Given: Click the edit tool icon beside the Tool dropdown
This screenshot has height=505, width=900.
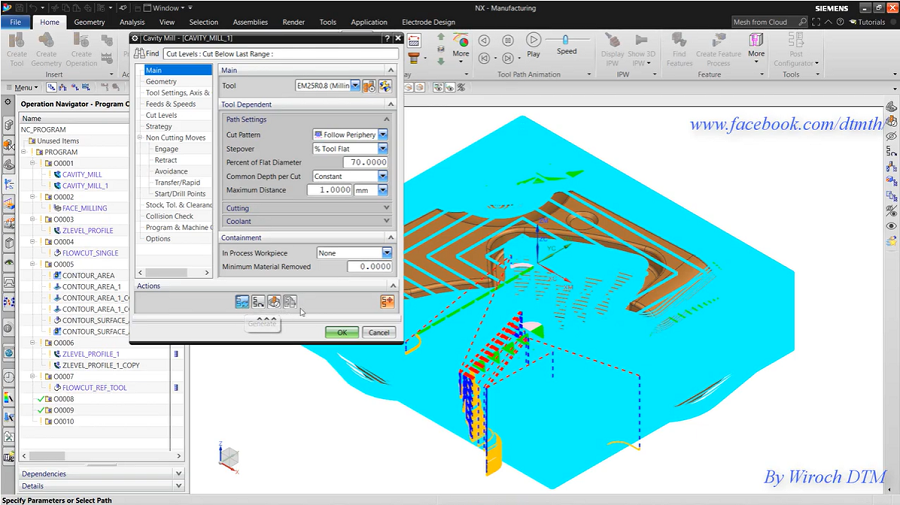Looking at the screenshot, I should (369, 86).
